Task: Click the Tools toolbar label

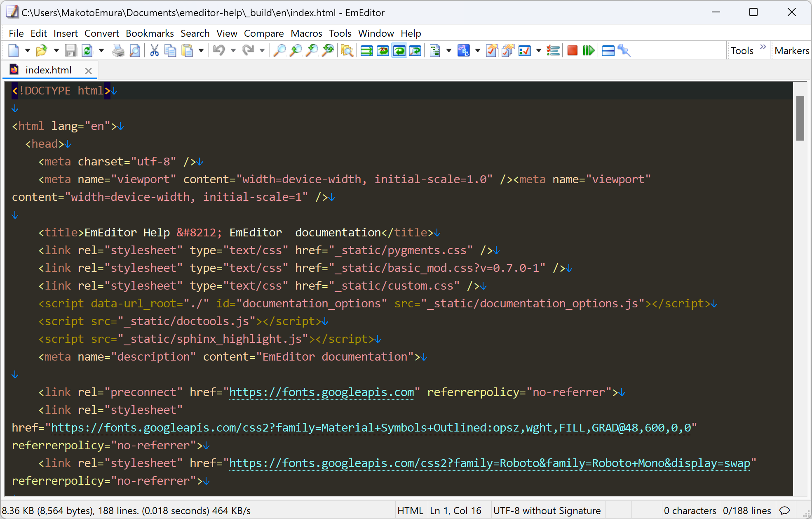Action: point(742,51)
